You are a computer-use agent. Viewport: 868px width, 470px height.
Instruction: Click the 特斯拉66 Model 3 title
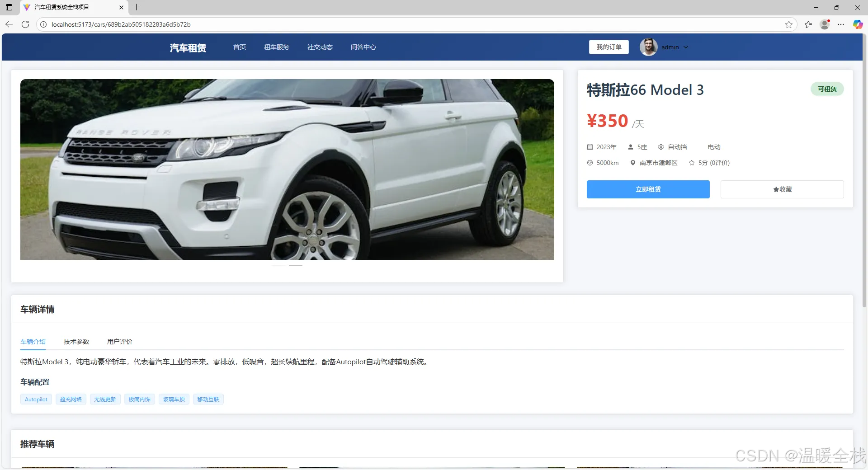(645, 90)
